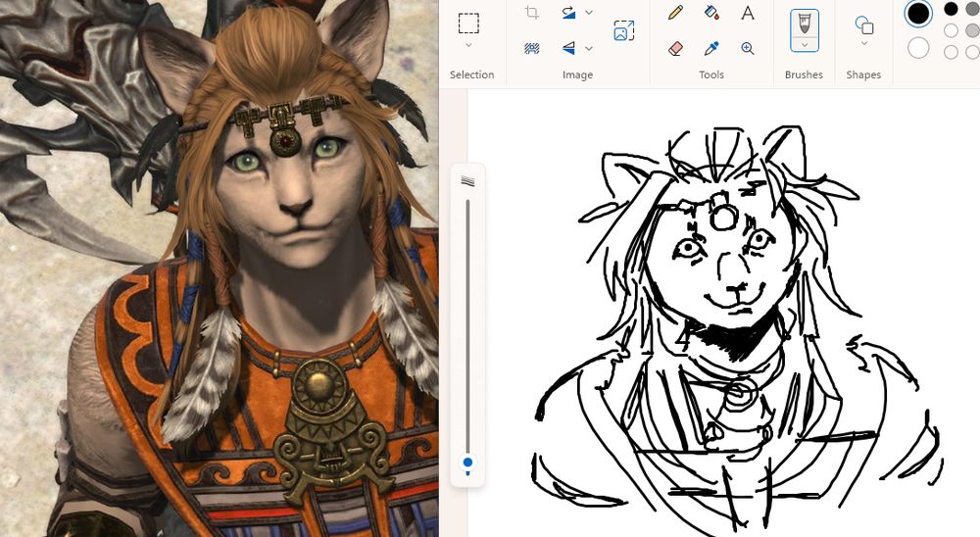Click the Brushes group label
Image resolution: width=980 pixels, height=537 pixels.
[x=804, y=75]
